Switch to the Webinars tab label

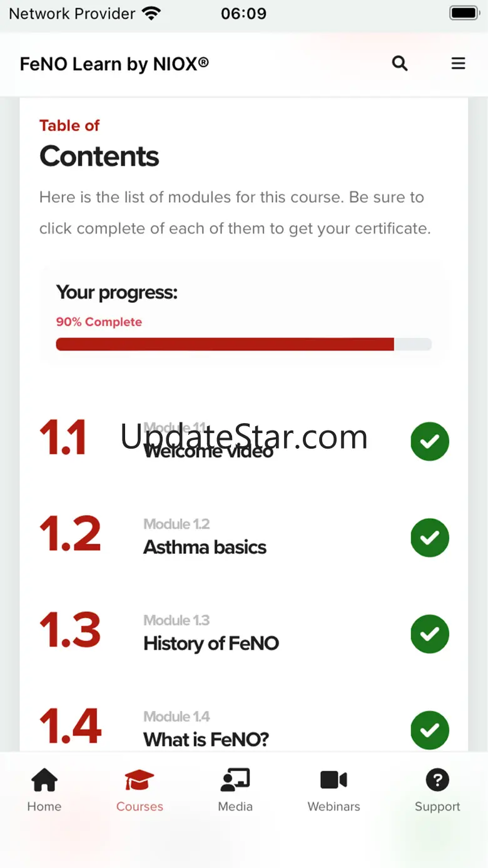[x=333, y=807]
